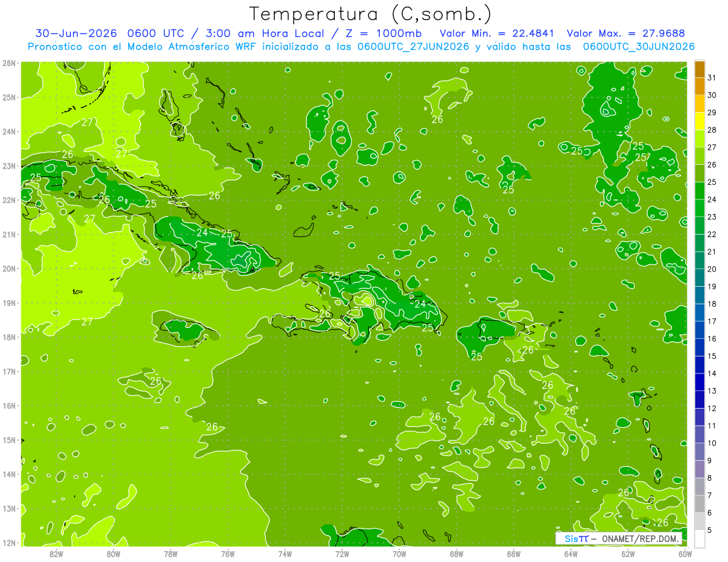Pick the green swatch between 24 and 25
Image resolution: width=728 pixels, height=562 pixels.
(x=699, y=191)
